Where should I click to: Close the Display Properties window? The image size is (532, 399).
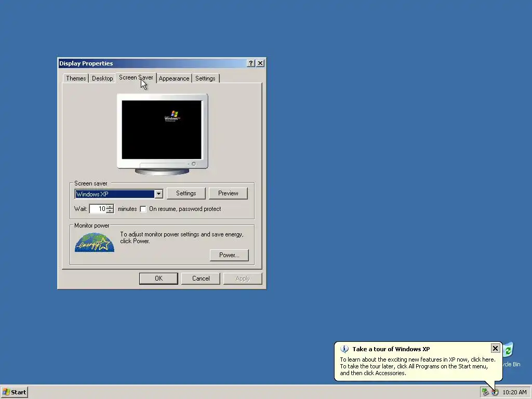click(x=260, y=63)
